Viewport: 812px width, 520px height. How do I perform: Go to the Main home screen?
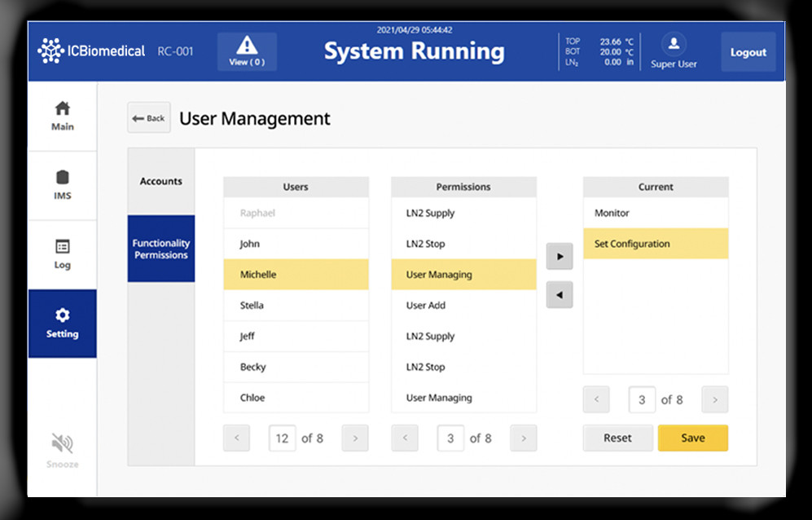pyautogui.click(x=62, y=114)
